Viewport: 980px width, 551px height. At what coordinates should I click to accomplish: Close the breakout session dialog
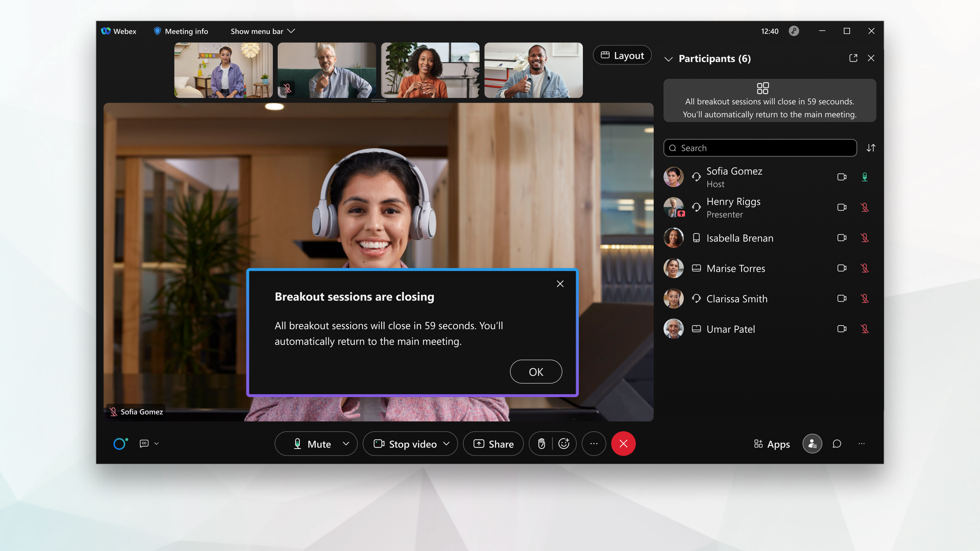tap(559, 283)
